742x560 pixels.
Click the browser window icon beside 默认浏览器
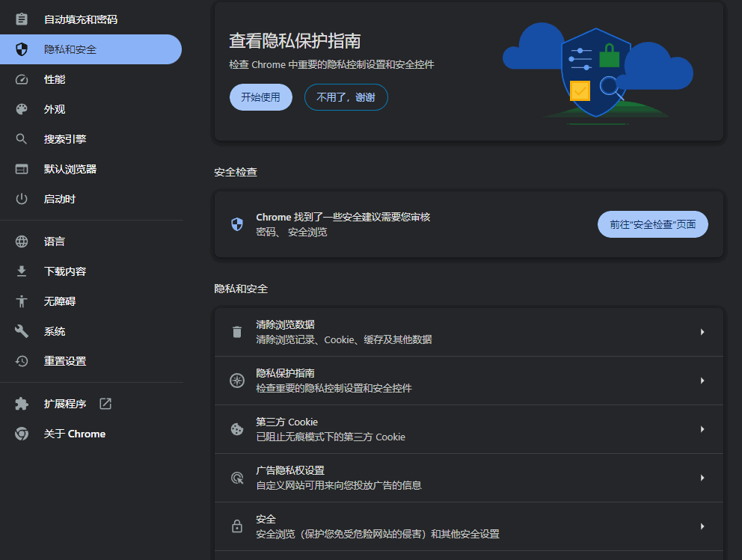22,169
